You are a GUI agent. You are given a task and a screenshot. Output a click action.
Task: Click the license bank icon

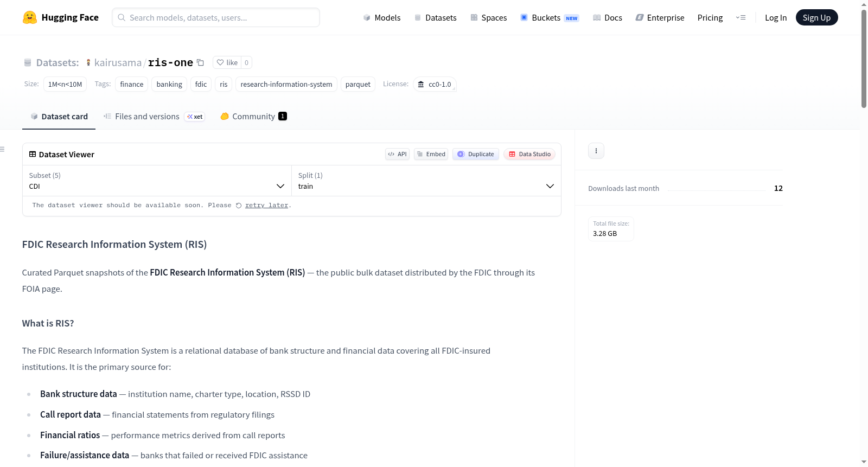[x=421, y=84]
